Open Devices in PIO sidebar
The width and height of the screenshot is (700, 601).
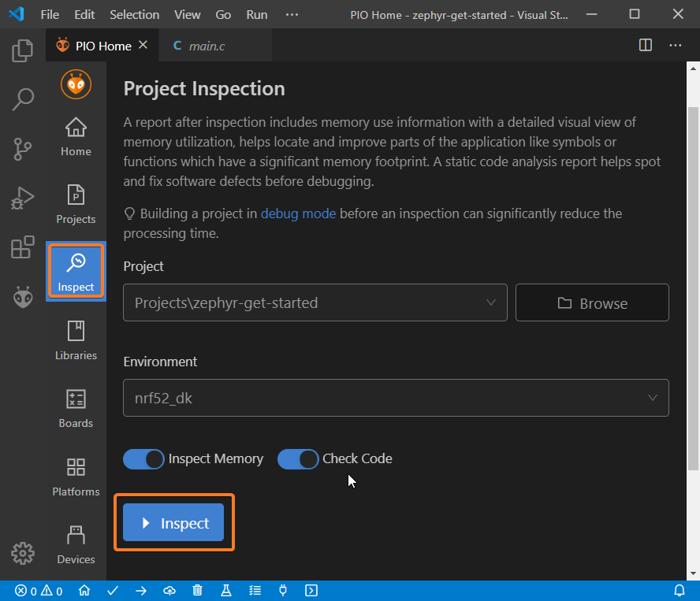(x=76, y=544)
